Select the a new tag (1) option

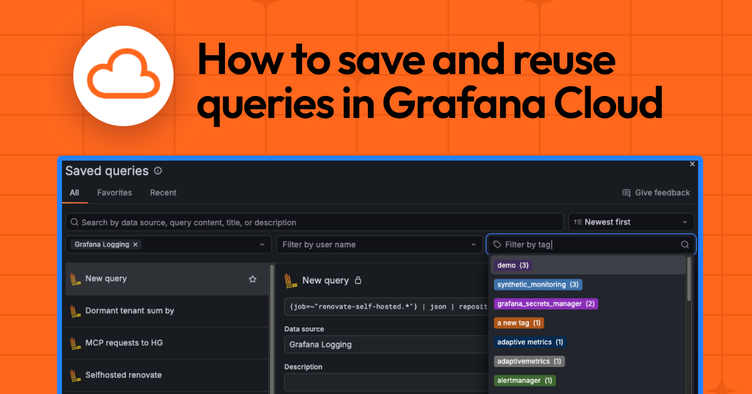pyautogui.click(x=519, y=323)
